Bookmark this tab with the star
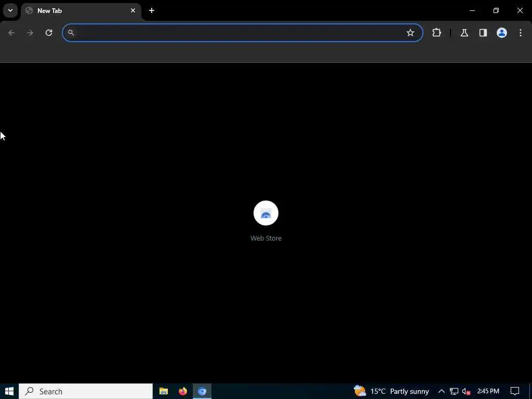The height and width of the screenshot is (399, 532). [x=410, y=33]
